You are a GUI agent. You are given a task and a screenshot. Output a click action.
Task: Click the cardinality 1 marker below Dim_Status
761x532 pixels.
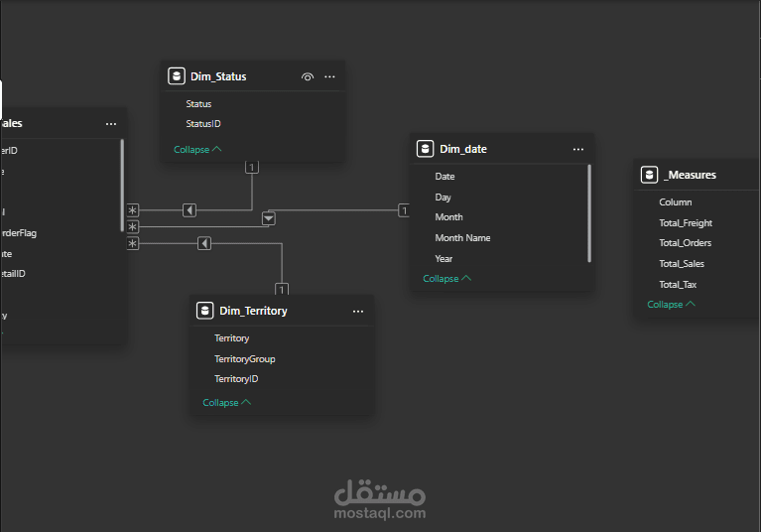[x=251, y=168]
